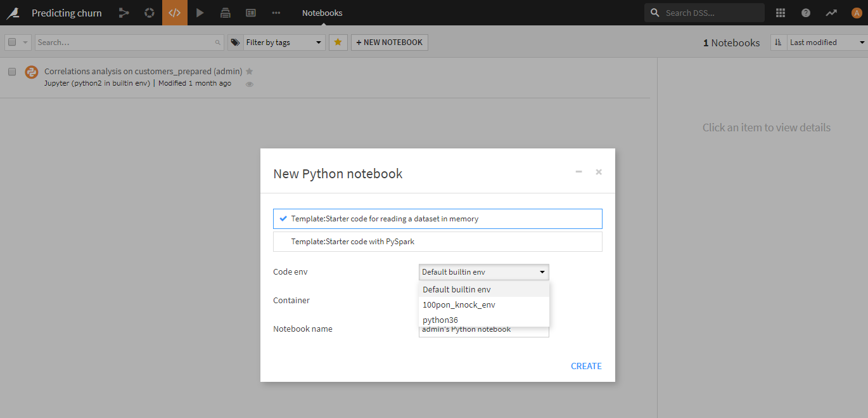Image resolution: width=868 pixels, height=418 pixels.
Task: Open the applications grid icon
Action: tap(781, 13)
